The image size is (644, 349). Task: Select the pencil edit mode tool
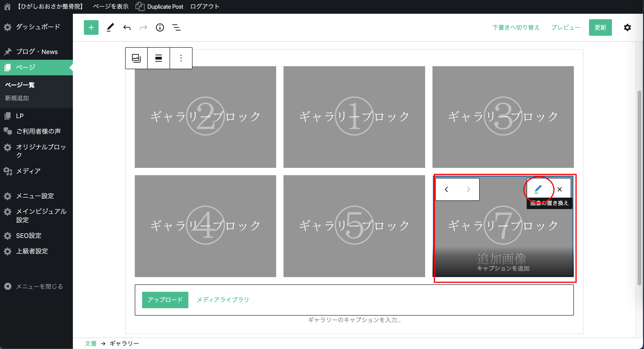pos(110,27)
